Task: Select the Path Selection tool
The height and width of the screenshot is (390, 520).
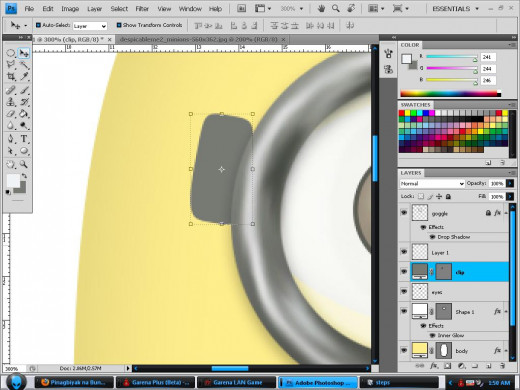Action: [x=11, y=151]
